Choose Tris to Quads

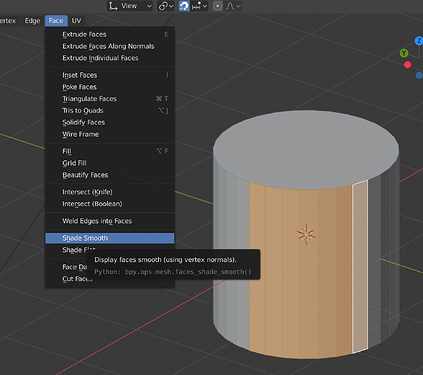(x=110, y=110)
